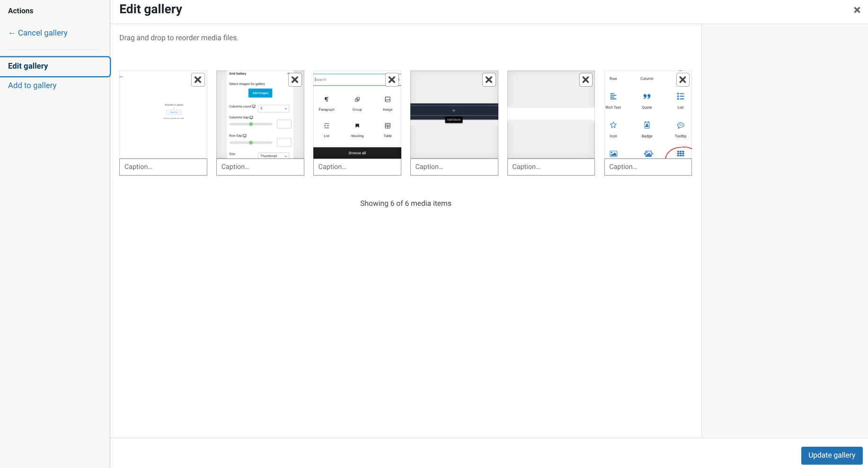Remove the first gallery image
868x468 pixels.
pyautogui.click(x=198, y=79)
